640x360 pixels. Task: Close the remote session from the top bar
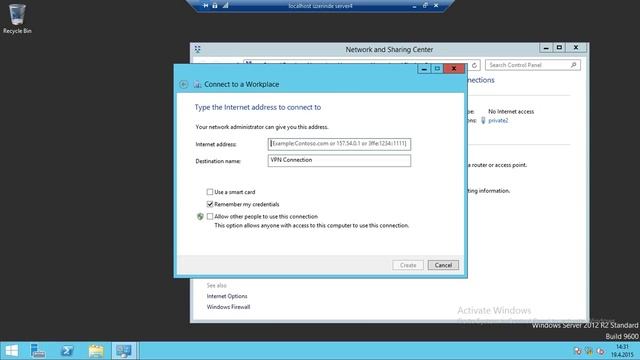(436, 6)
